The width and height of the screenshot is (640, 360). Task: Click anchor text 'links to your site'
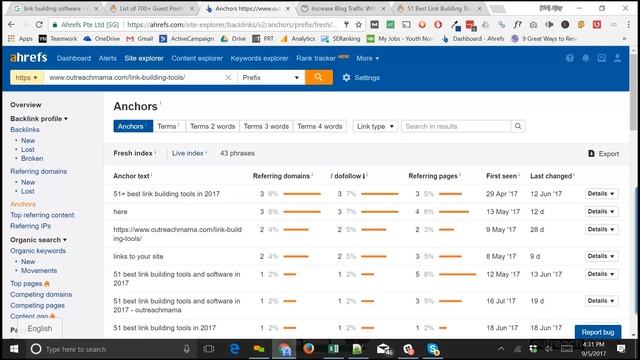pos(138,256)
